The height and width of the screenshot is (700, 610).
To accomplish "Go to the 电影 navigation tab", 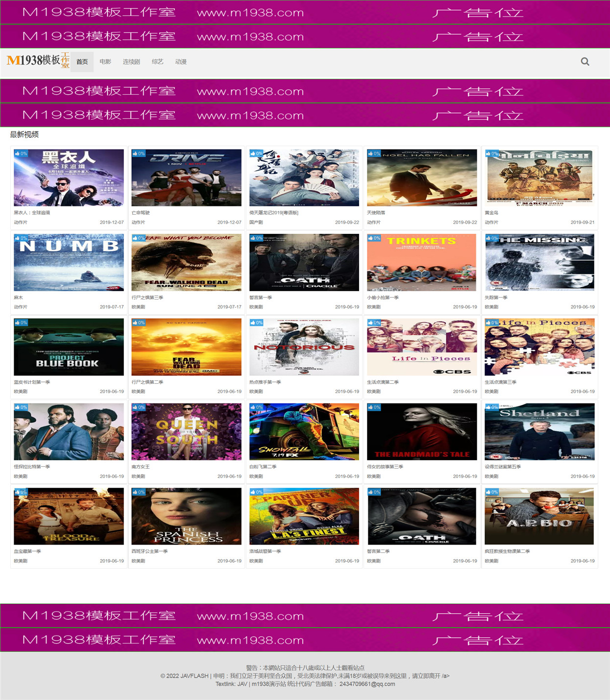I will click(x=105, y=62).
